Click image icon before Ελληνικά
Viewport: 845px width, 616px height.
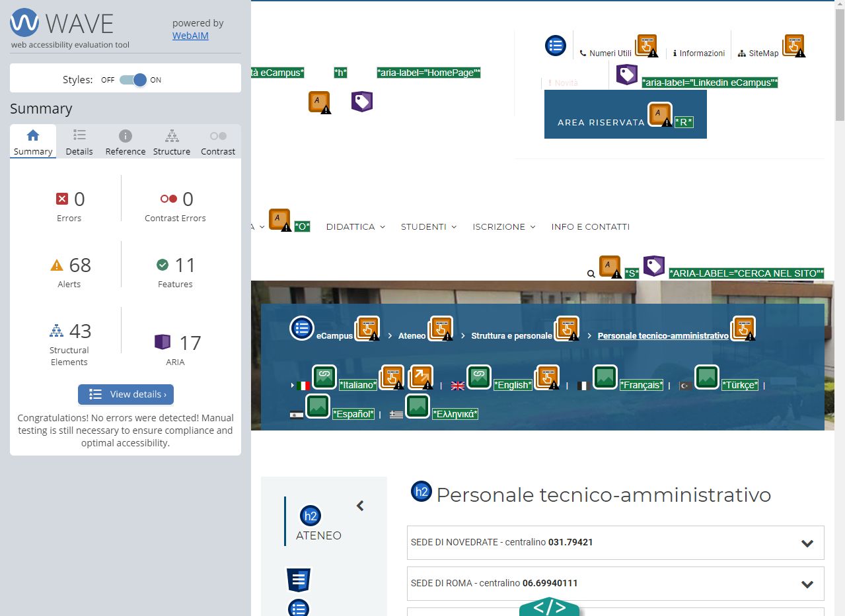[418, 406]
